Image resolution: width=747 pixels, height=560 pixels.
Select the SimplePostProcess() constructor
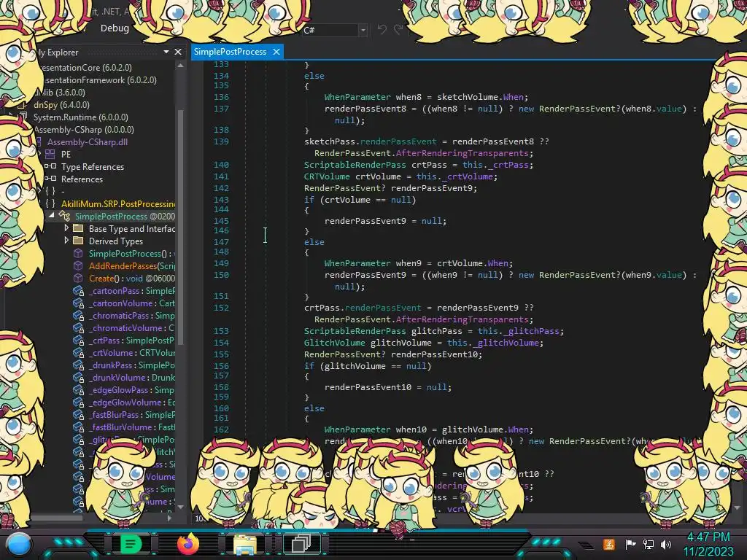[x=132, y=253]
